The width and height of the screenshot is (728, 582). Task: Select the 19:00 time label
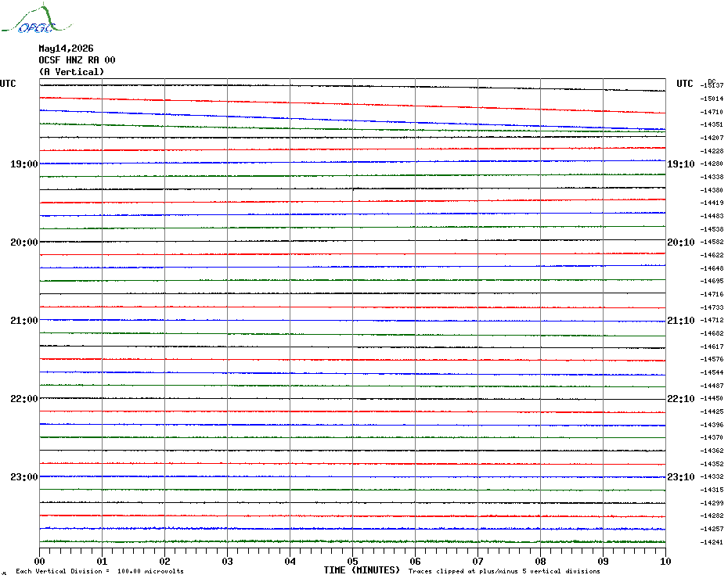(x=24, y=164)
